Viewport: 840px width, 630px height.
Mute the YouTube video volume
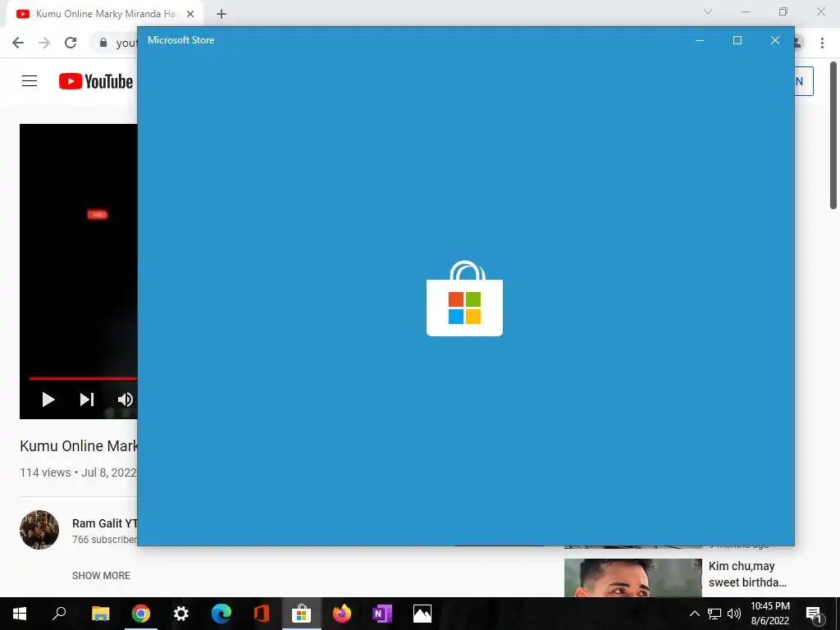point(126,399)
